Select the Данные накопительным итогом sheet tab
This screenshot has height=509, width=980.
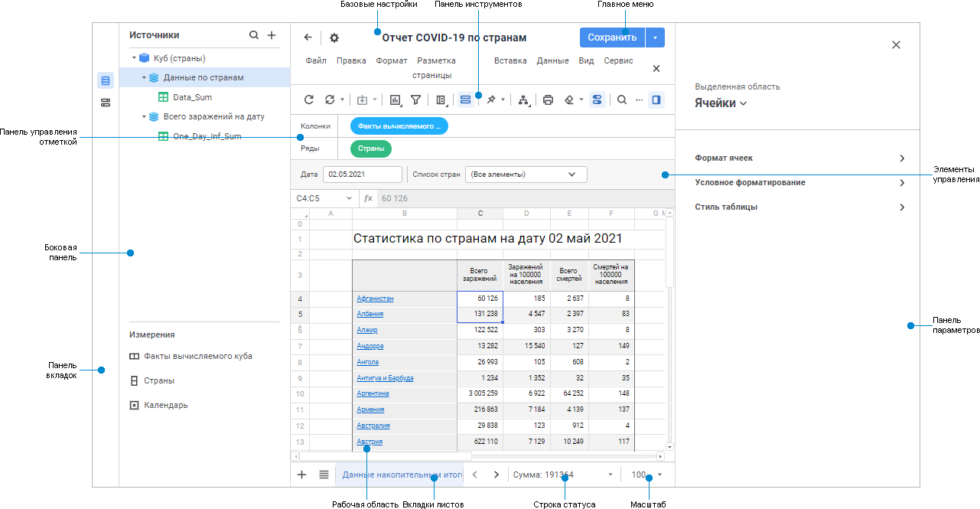point(402,475)
